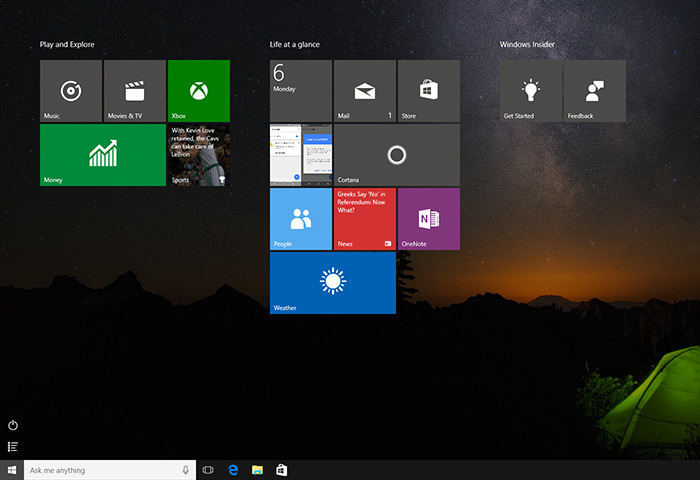
Task: Open the Weather tile
Action: 333,283
